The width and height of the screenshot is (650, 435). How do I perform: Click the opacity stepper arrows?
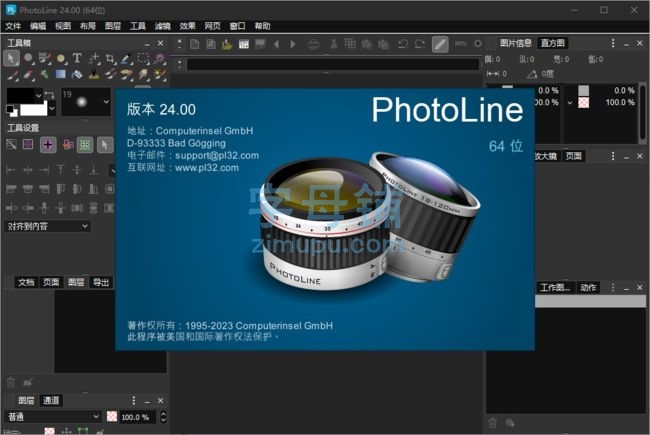163,417
